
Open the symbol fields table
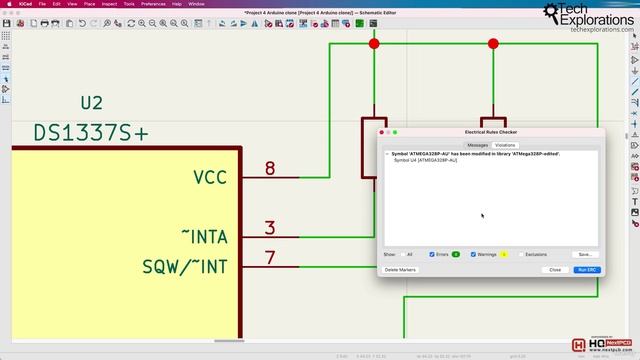pyautogui.click(x=336, y=24)
